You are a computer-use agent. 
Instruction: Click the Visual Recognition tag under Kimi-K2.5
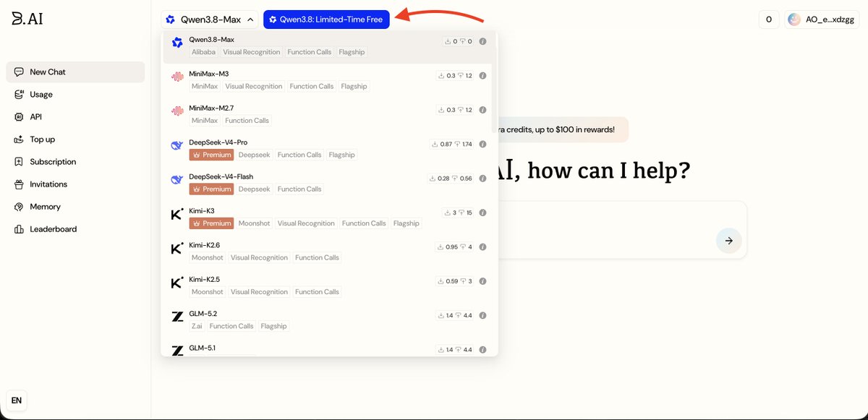pyautogui.click(x=259, y=292)
